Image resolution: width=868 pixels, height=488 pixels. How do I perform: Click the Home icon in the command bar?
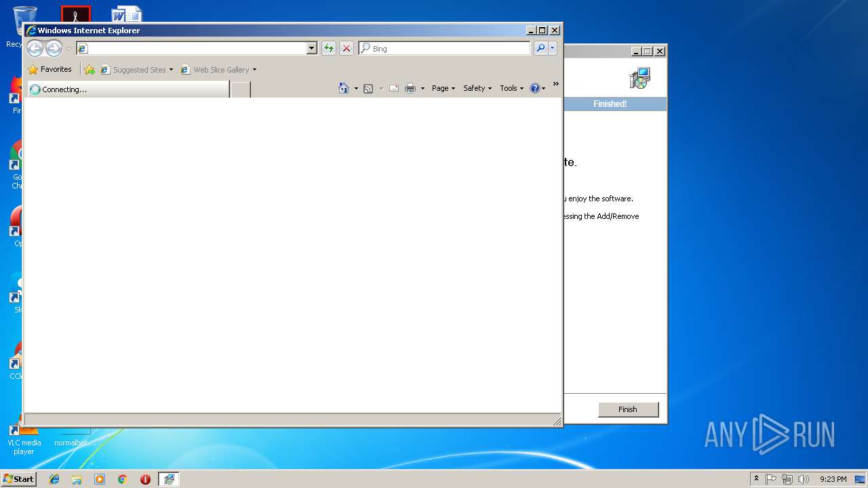click(344, 88)
